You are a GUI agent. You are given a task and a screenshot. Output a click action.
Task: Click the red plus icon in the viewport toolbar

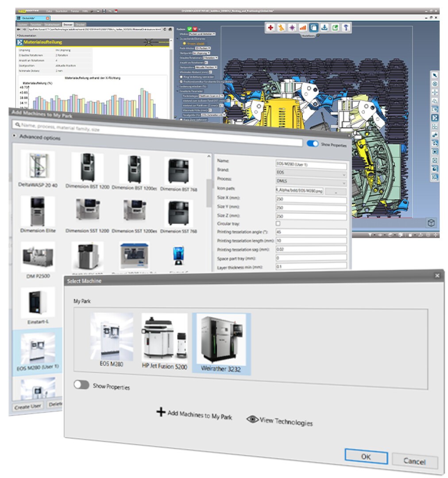(x=270, y=28)
